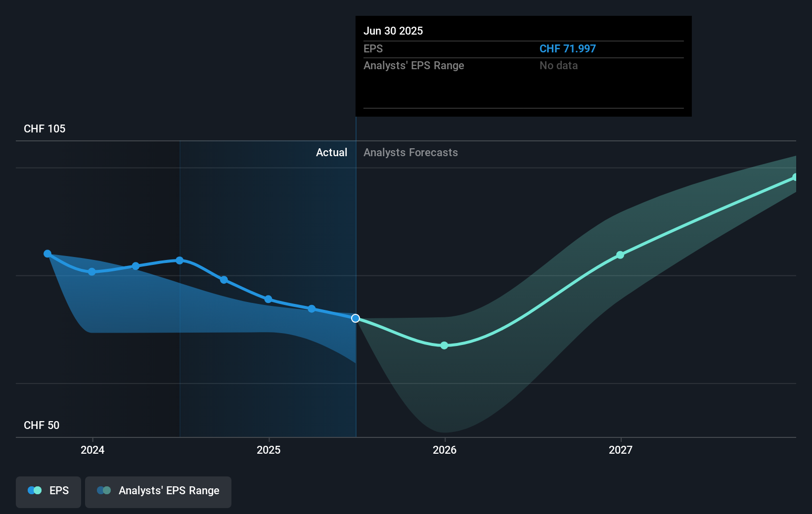Click the CHF 71.997 EPS value
This screenshot has width=812, height=514.
pos(568,48)
